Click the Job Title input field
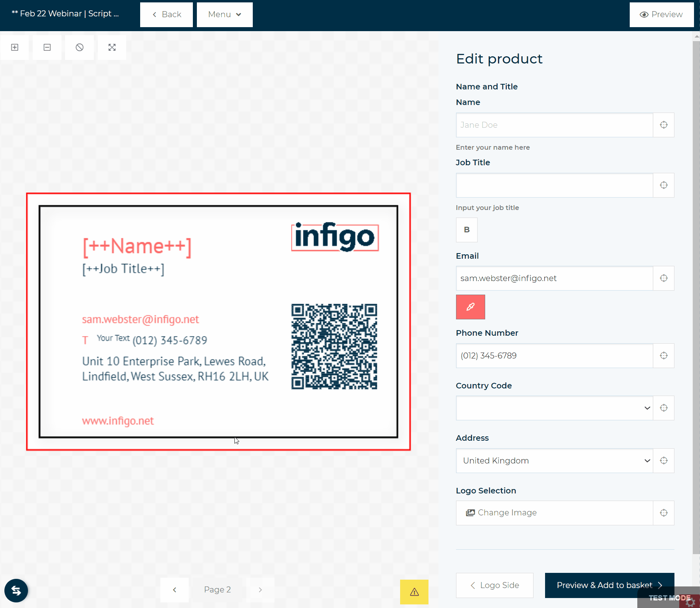 (555, 185)
